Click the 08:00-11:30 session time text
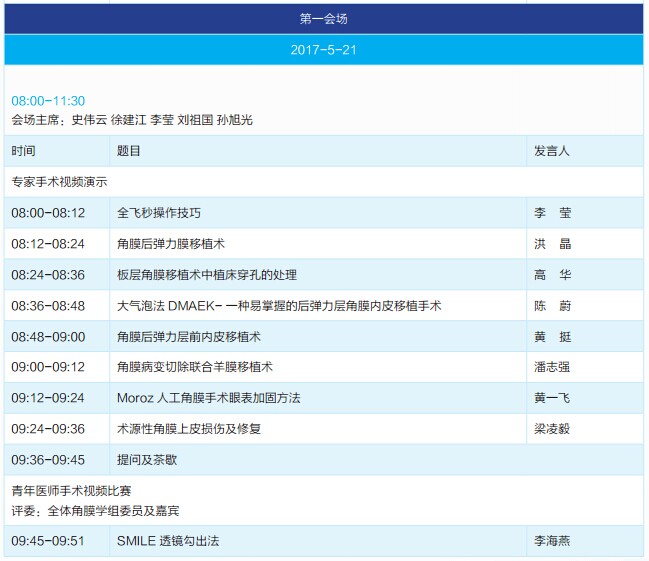649x561 pixels. (x=48, y=101)
